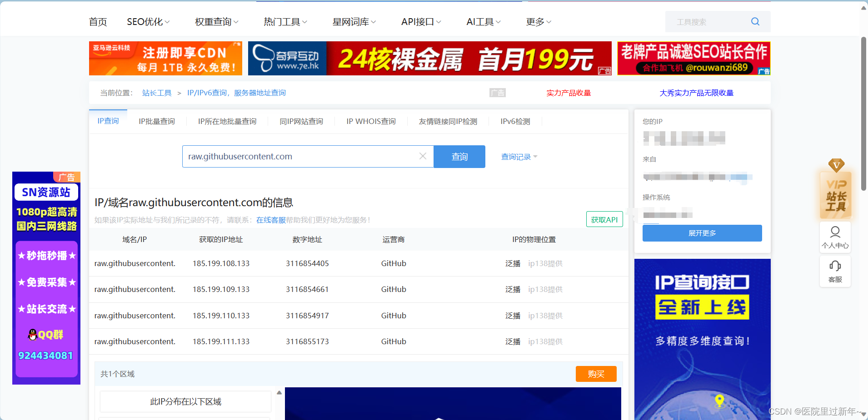The height and width of the screenshot is (420, 868).
Task: Switch to the IP WHOIS查询 tab
Action: 371,121
